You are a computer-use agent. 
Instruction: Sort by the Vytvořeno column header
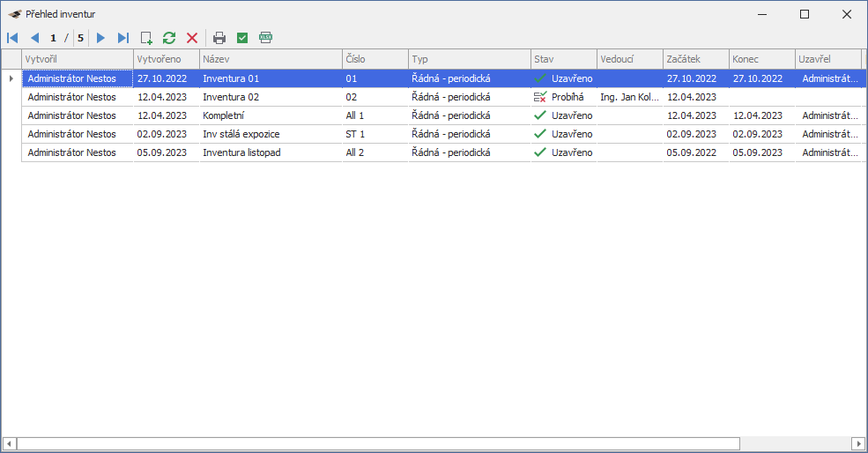[x=167, y=59]
